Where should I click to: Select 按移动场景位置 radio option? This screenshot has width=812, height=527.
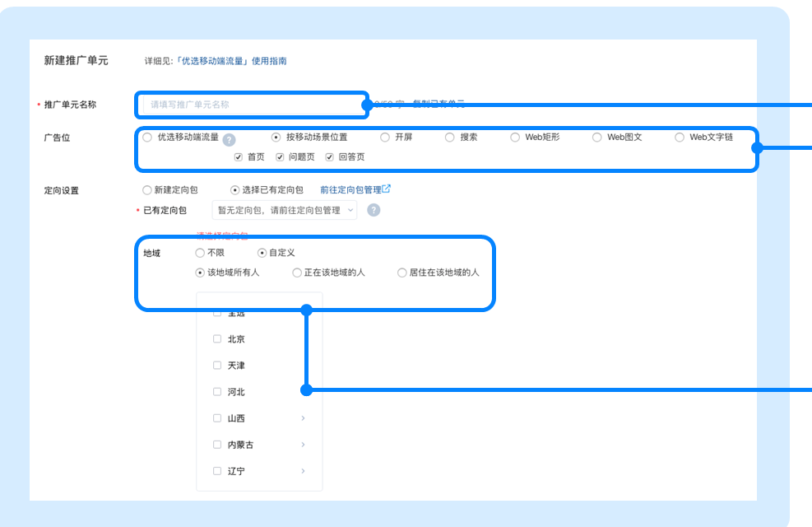pyautogui.click(x=276, y=138)
